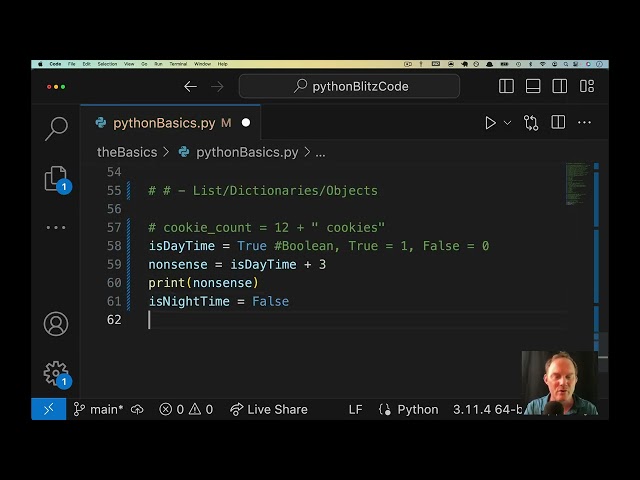Click the macOS Spotlight search icon

tap(566, 64)
